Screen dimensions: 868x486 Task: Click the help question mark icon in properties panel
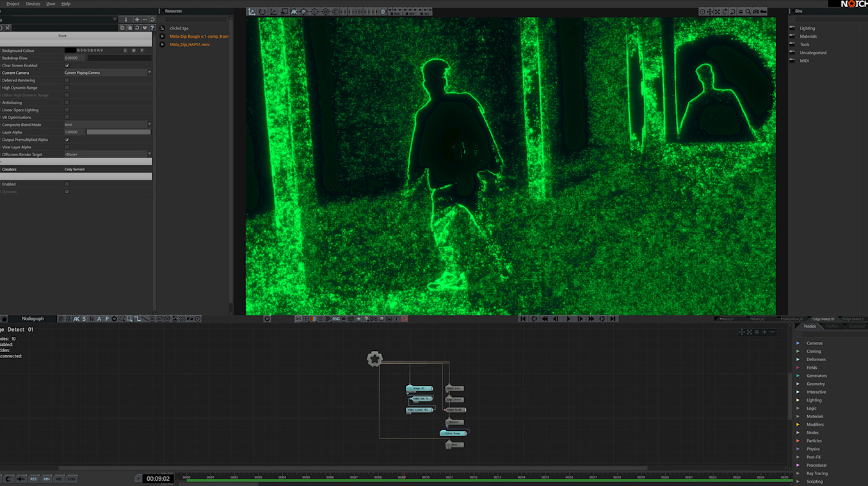coord(152,28)
